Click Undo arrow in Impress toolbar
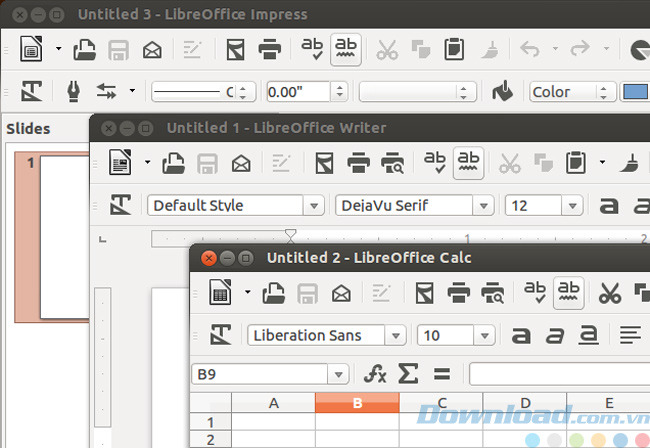 [530, 49]
